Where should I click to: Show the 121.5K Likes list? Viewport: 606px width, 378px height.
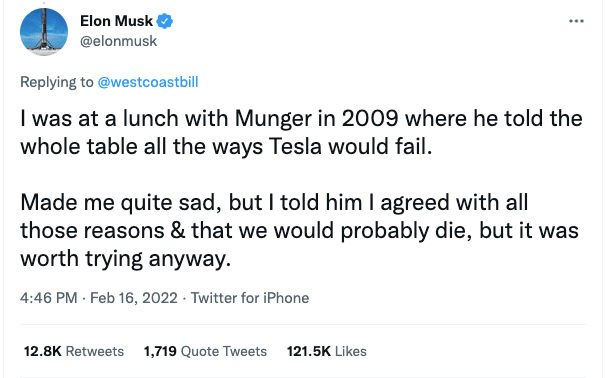click(x=327, y=351)
